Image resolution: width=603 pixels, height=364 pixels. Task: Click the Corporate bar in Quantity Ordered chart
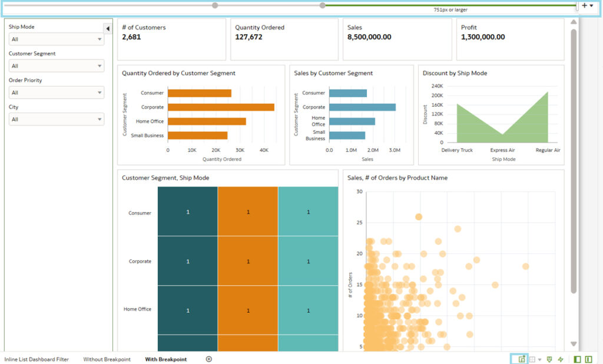pos(221,107)
